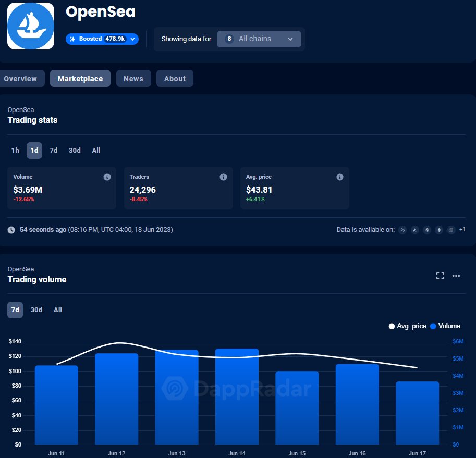The width and height of the screenshot is (476, 458).
Task: Click the OpenSea page title
Action: coord(101,12)
